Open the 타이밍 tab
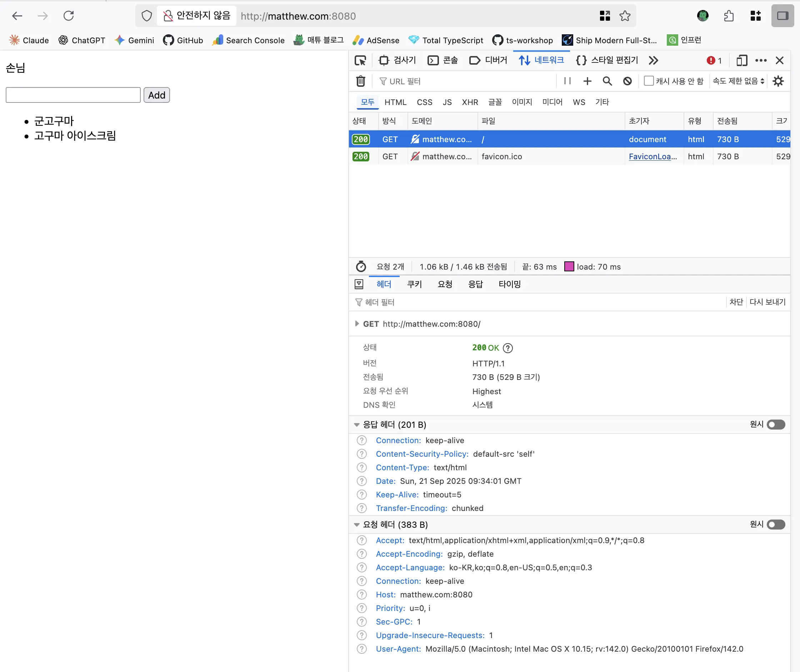 (x=509, y=284)
